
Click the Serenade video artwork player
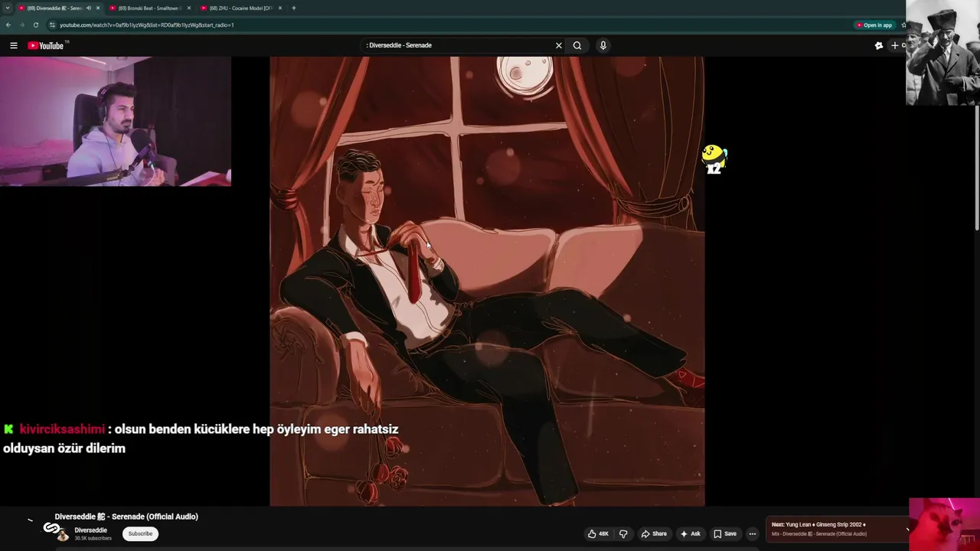[487, 281]
